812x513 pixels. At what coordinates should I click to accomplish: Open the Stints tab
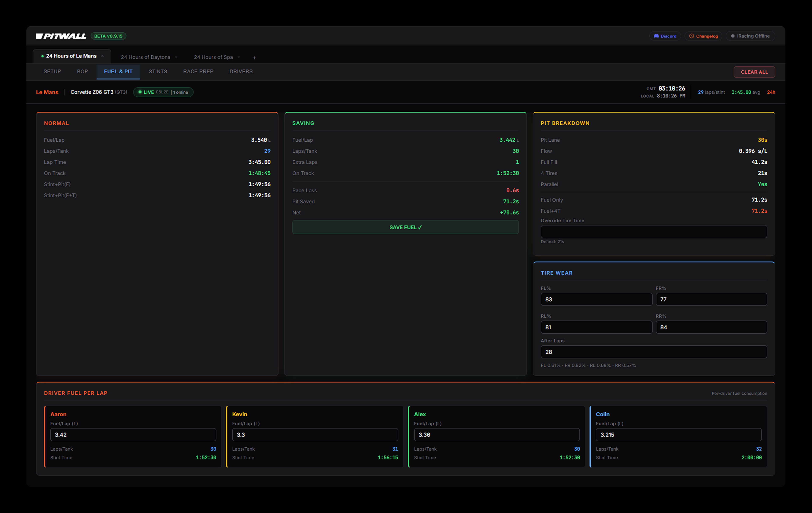[x=158, y=71]
